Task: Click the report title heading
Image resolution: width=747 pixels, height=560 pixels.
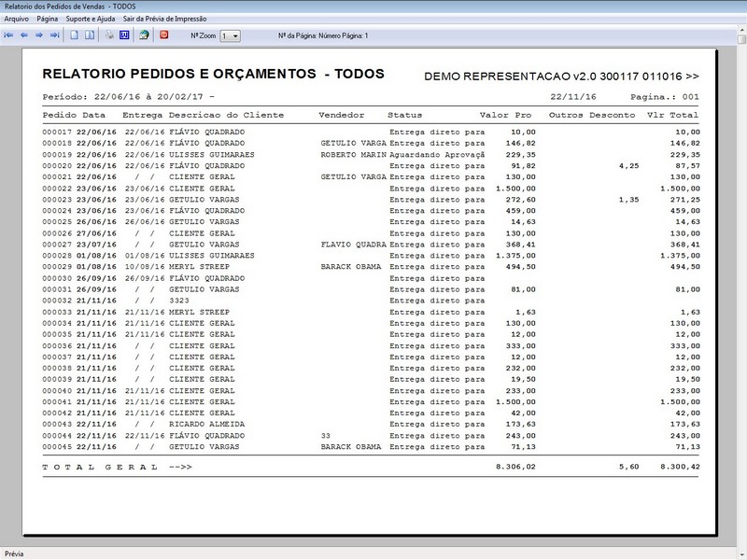Action: click(x=213, y=75)
